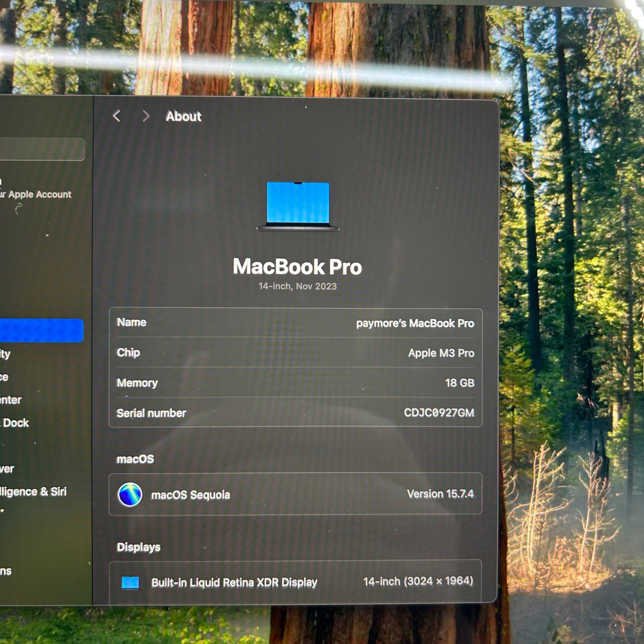Click the MacBook Pro laptop image

298,206
